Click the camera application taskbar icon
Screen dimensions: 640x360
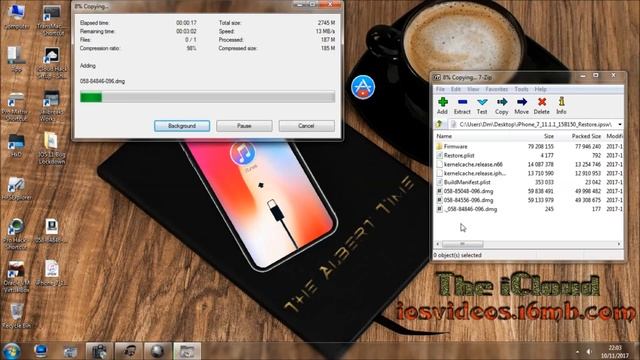click(99, 351)
